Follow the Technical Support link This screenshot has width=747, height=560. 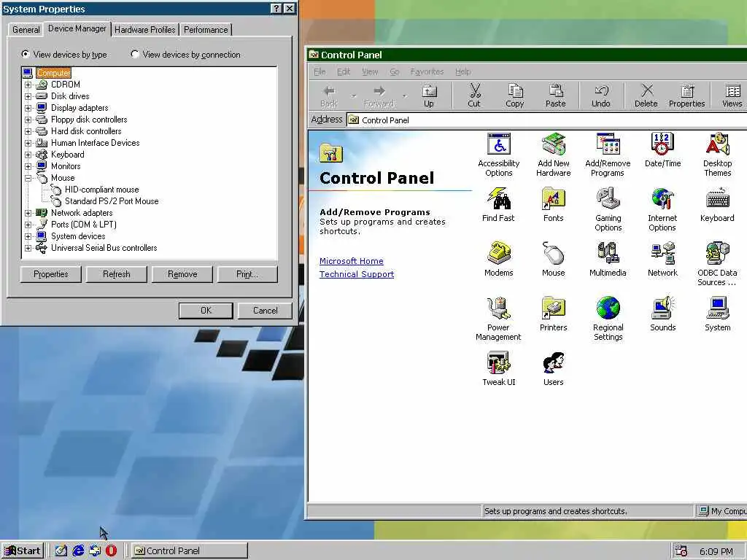[x=356, y=274]
